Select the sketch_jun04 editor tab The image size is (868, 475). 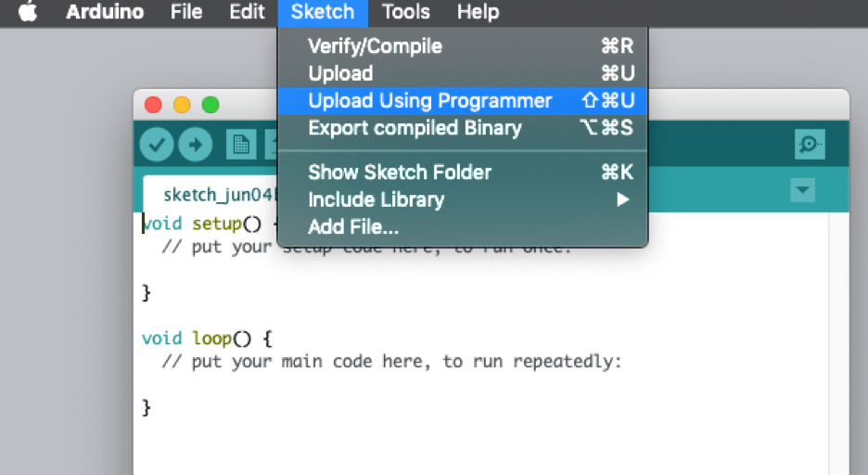pyautogui.click(x=213, y=194)
